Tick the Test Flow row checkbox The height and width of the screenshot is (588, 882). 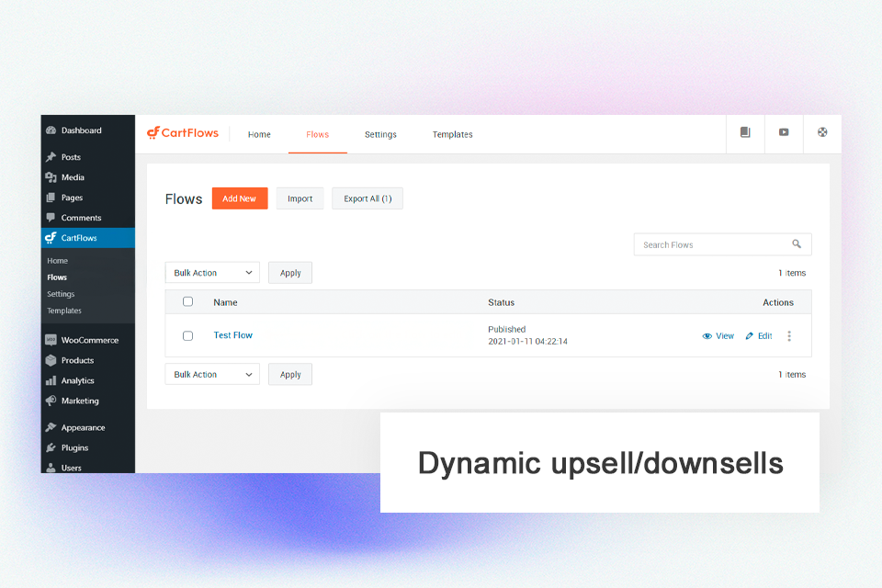[187, 336]
